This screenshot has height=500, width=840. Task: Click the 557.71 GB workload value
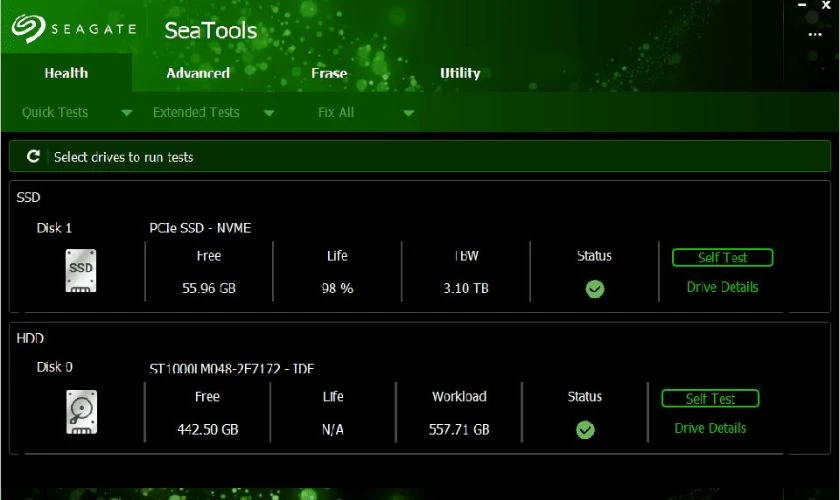(459, 429)
